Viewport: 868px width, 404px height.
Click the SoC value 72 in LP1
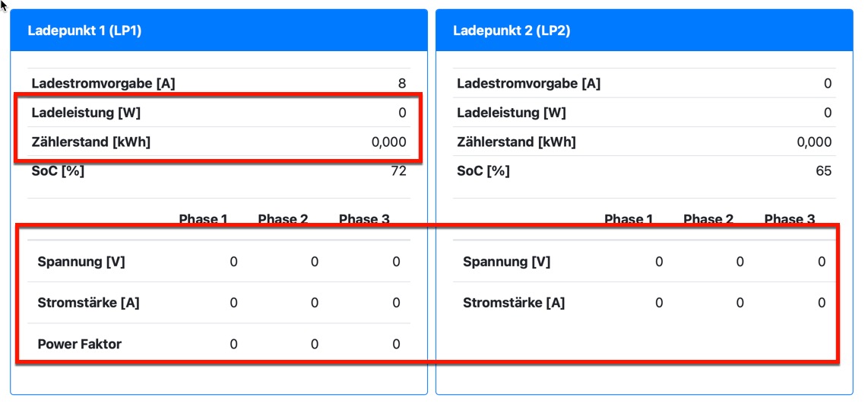398,170
